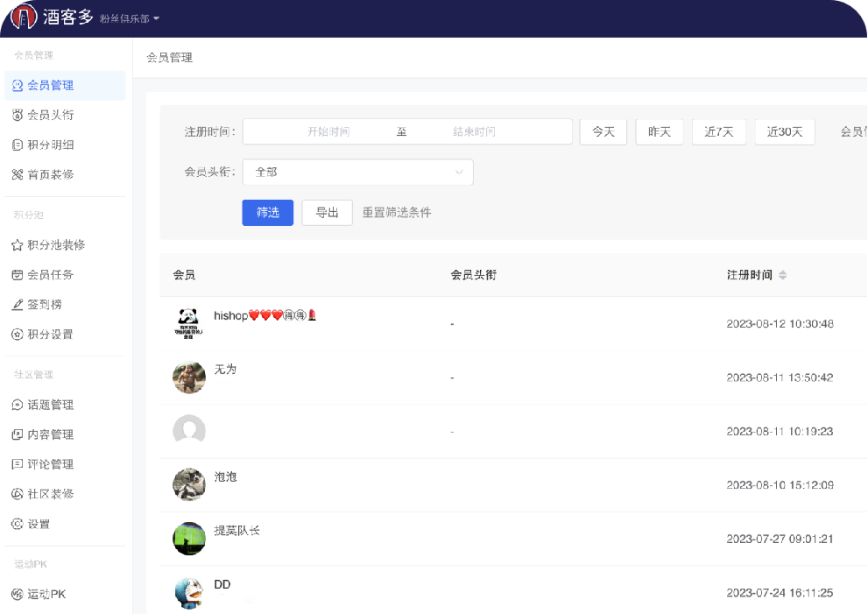This screenshot has width=868, height=614.
Task: Click the 社区装修 sidebar icon
Action: (x=18, y=494)
